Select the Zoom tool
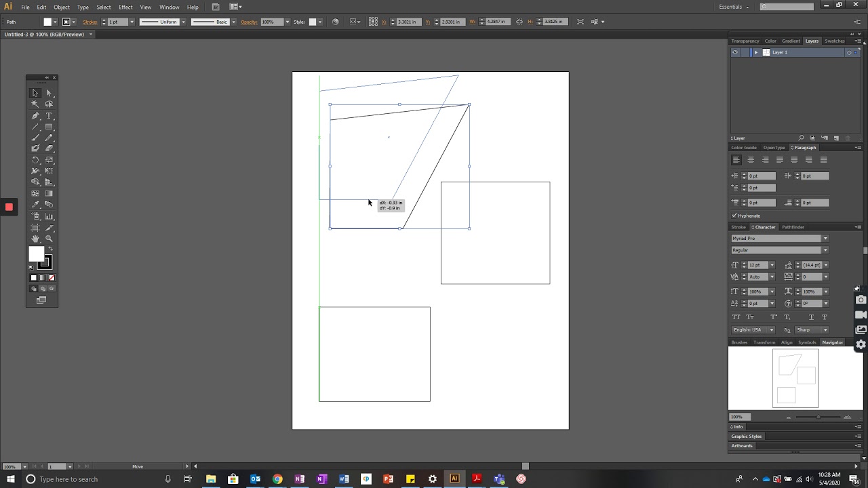 [49, 239]
